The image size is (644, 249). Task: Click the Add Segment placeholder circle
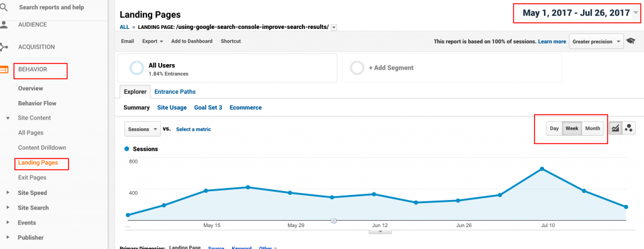(357, 68)
